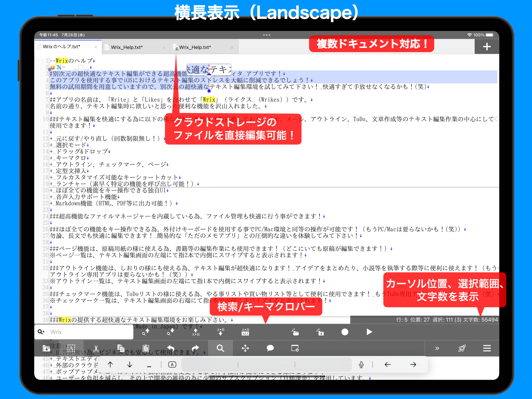Open the hamburger menu icon
Viewport: 532px width, 399px height.
[487, 348]
